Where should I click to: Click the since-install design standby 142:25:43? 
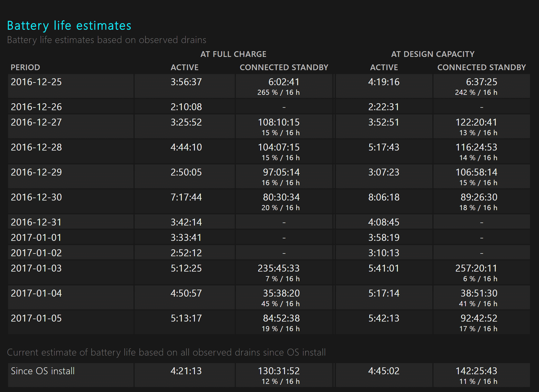click(476, 371)
